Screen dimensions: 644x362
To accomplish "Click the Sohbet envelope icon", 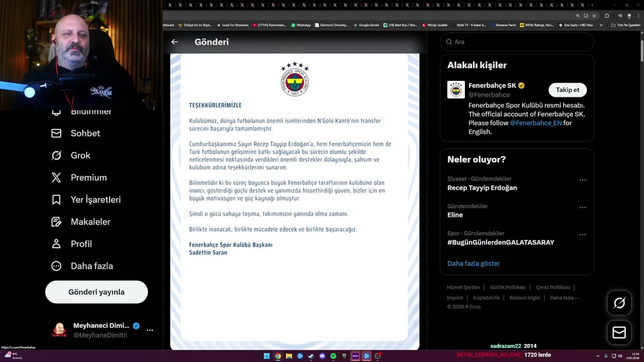I will coord(56,133).
